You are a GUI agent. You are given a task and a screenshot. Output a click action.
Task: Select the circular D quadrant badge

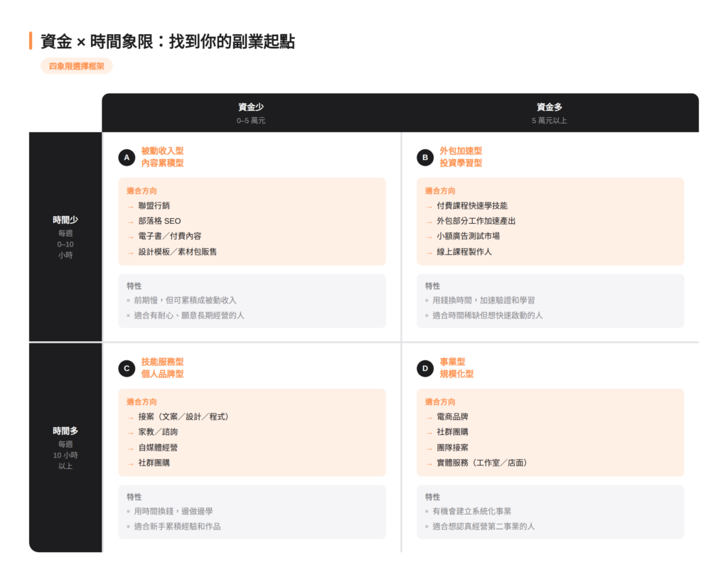pos(425,368)
